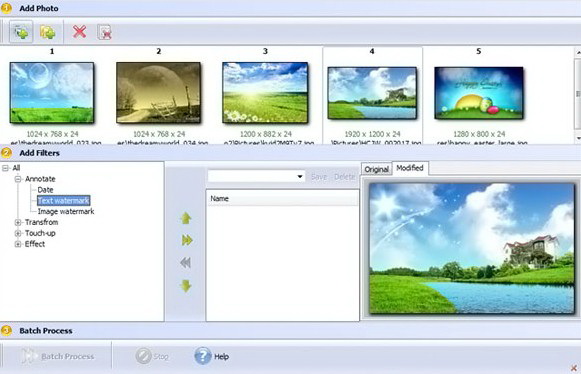Click the Stop icon
581x374 pixels.
(x=143, y=356)
